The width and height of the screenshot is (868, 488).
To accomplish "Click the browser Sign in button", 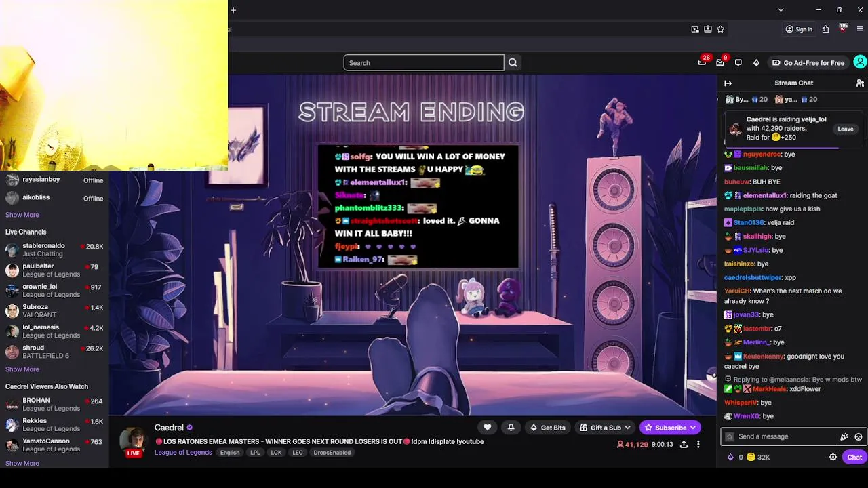I will pos(799,29).
